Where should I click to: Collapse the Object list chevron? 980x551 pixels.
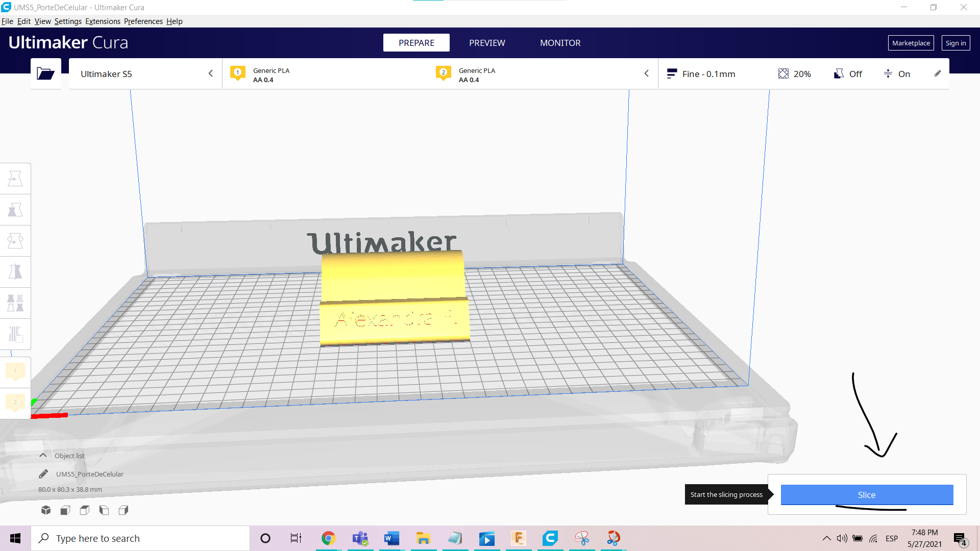[x=43, y=456]
